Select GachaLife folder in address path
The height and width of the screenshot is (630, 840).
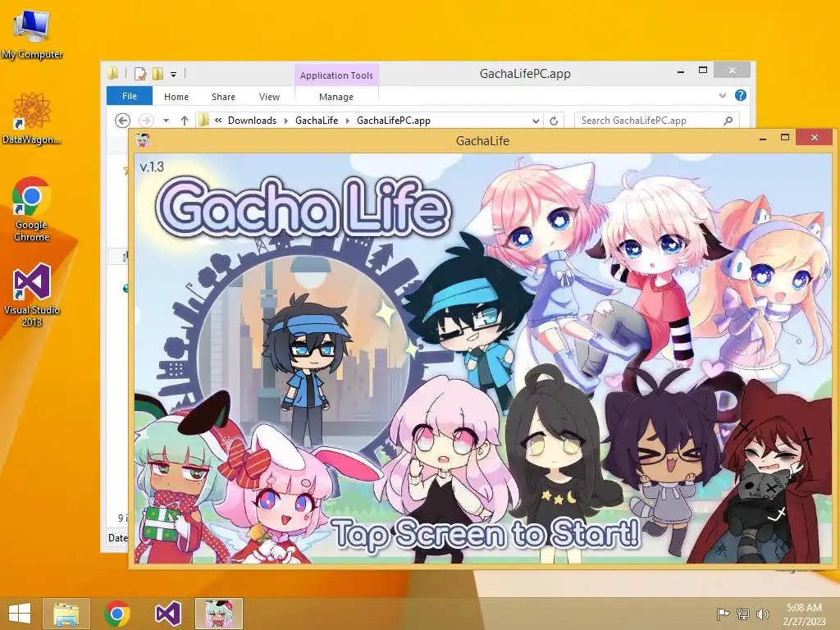coord(317,121)
